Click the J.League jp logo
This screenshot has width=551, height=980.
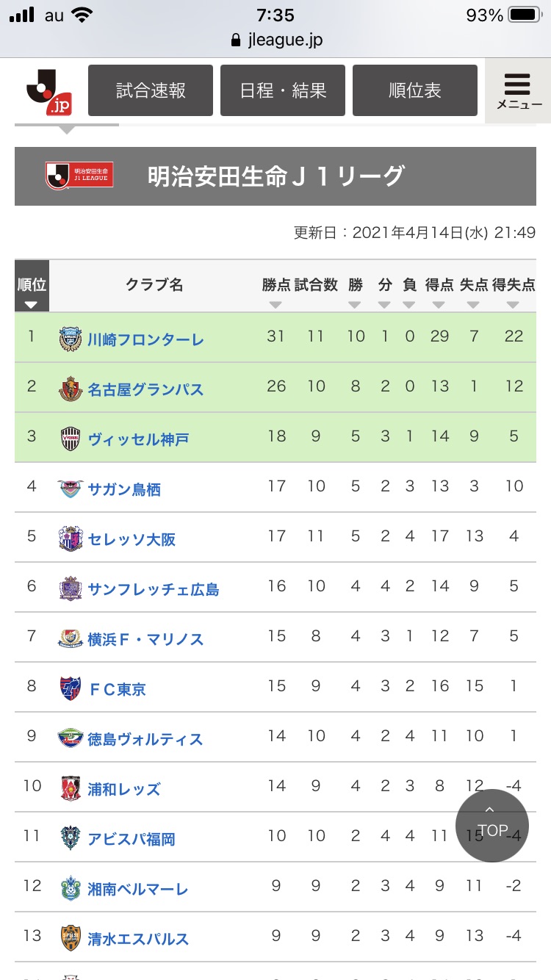coord(48,91)
